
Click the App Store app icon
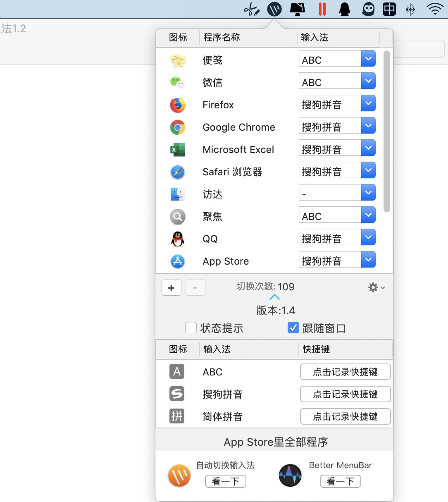tap(178, 261)
